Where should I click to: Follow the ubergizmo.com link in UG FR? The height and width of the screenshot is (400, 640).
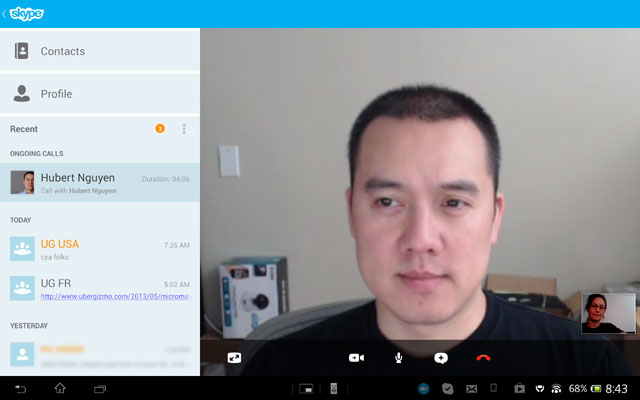coord(114,296)
